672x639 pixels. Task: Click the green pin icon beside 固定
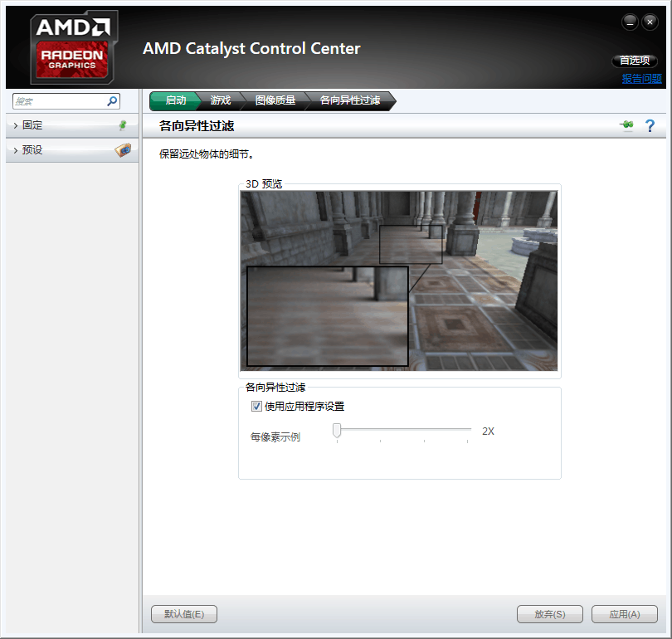tap(123, 125)
